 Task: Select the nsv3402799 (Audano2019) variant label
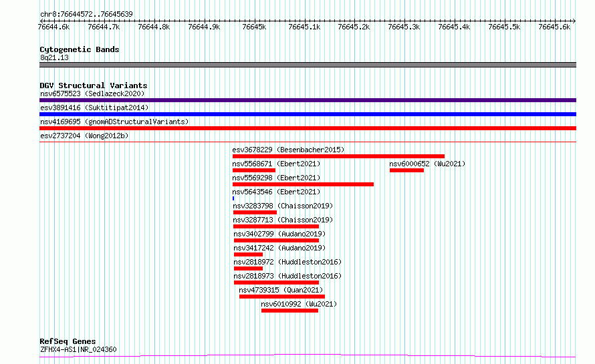click(x=279, y=234)
